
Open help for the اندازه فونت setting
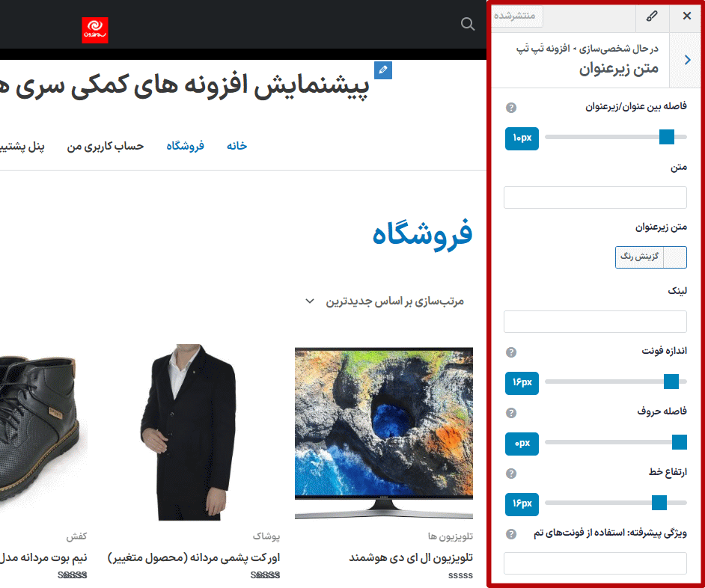511,351
